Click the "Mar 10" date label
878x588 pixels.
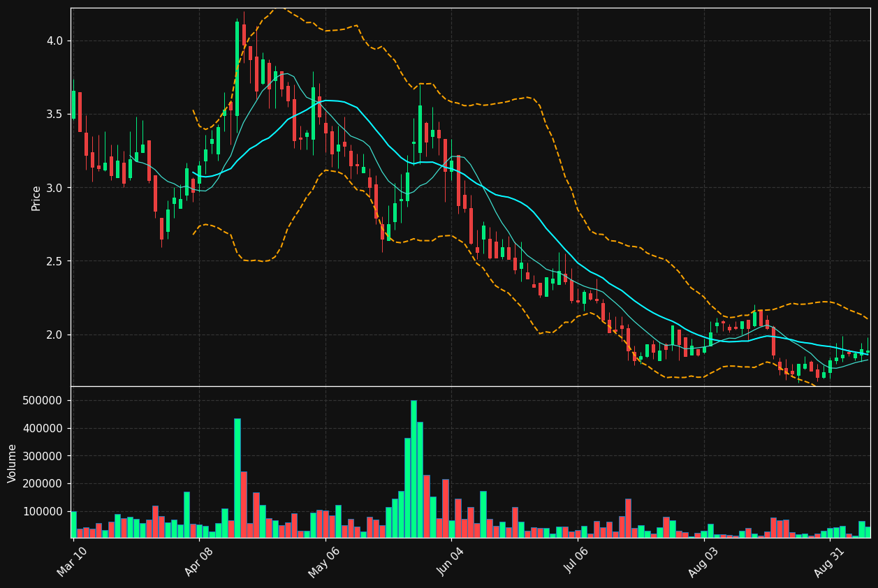(72, 561)
